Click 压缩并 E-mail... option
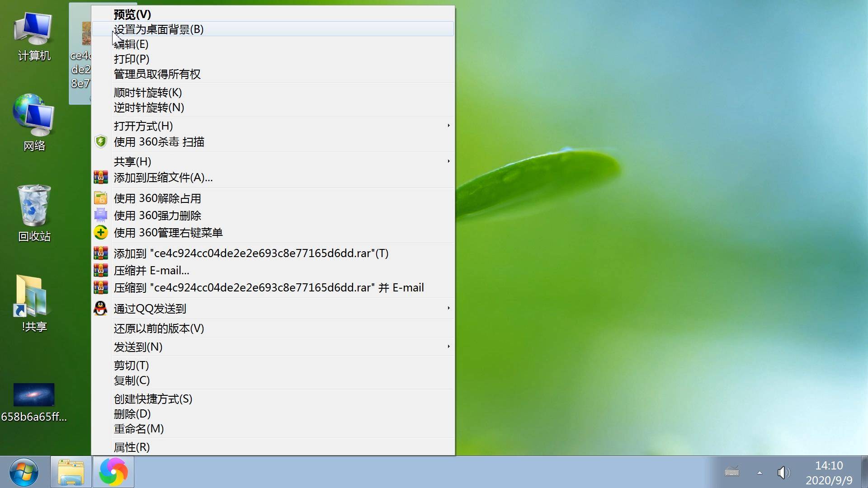 coord(151,271)
